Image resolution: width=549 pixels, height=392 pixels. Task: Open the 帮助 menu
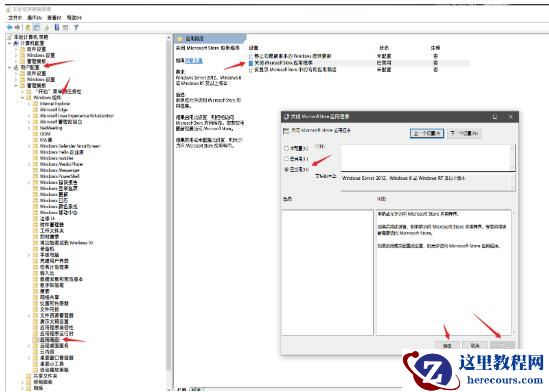click(74, 18)
